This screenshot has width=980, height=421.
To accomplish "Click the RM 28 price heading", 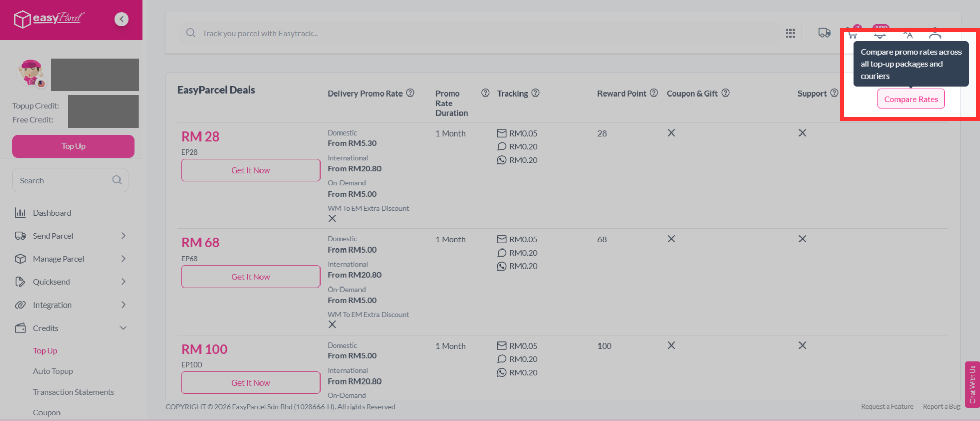I will click(200, 137).
